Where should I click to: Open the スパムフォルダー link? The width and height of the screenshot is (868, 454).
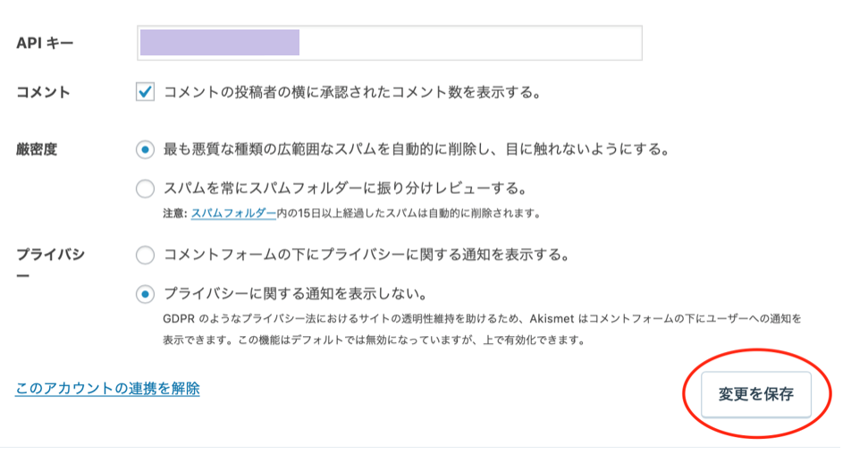[x=233, y=214]
